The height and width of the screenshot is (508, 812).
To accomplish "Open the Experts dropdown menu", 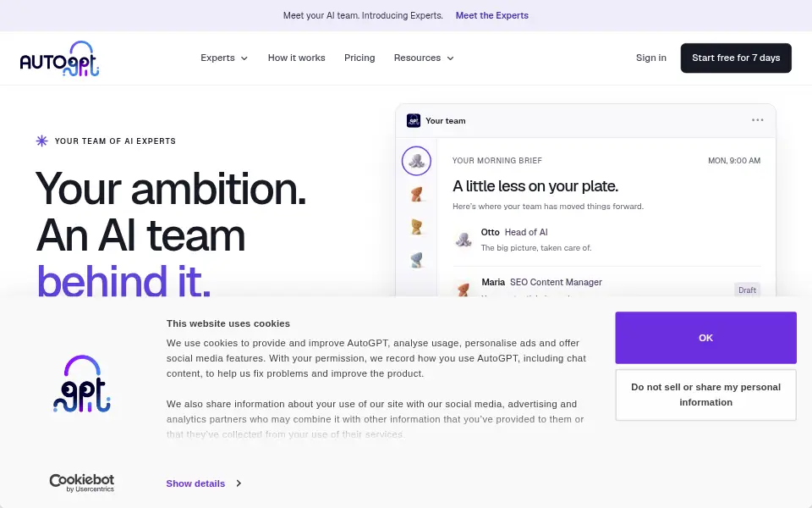I will [223, 58].
